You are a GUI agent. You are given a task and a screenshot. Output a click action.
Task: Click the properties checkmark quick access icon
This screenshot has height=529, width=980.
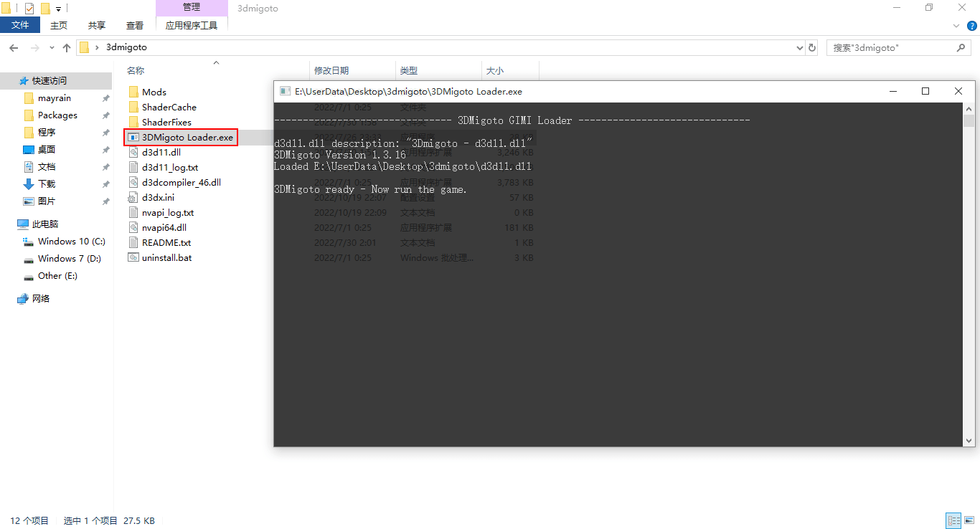point(29,9)
